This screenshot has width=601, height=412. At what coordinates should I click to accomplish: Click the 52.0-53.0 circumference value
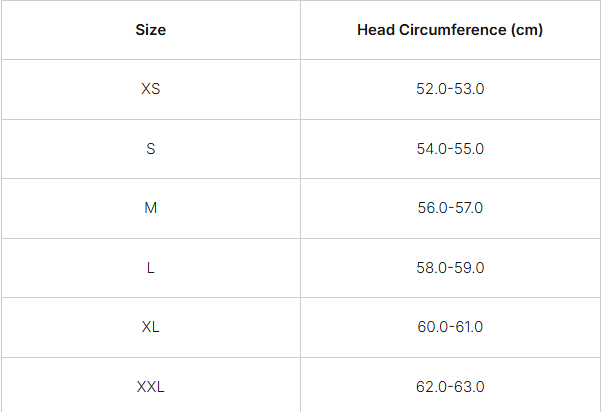coord(450,89)
